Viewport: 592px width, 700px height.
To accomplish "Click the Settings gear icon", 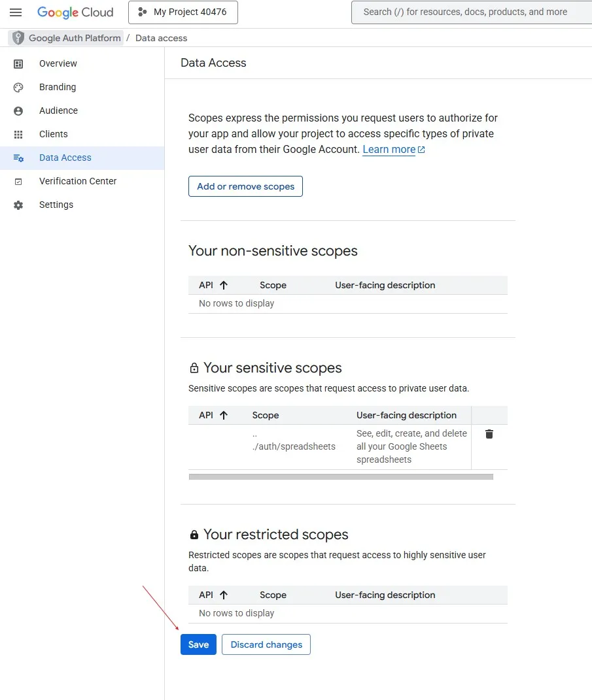I will (x=18, y=205).
